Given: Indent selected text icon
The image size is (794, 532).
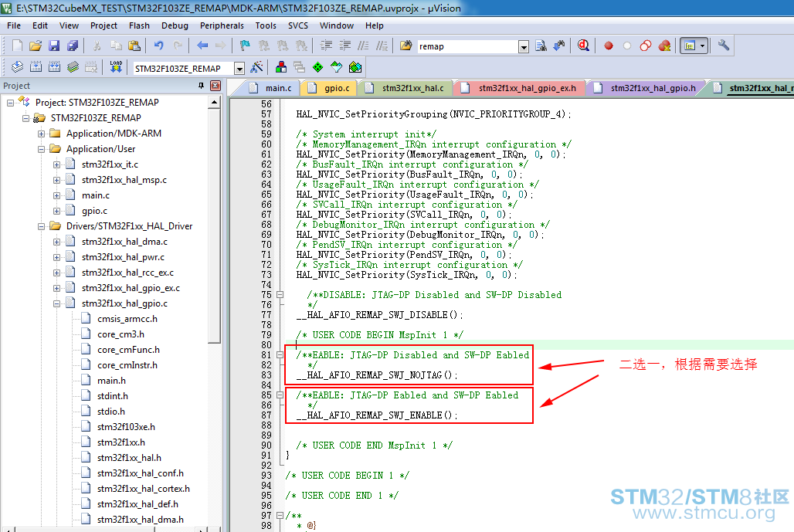Looking at the screenshot, I should click(326, 46).
